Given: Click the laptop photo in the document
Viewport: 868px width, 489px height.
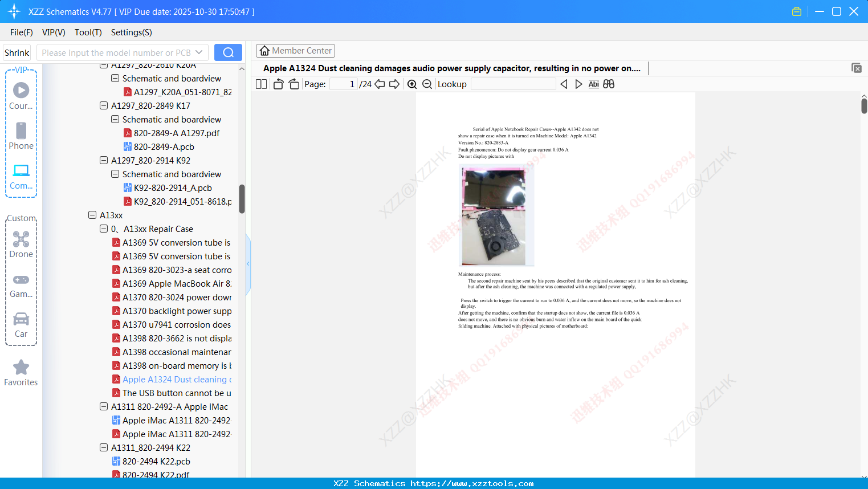Looking at the screenshot, I should [496, 216].
